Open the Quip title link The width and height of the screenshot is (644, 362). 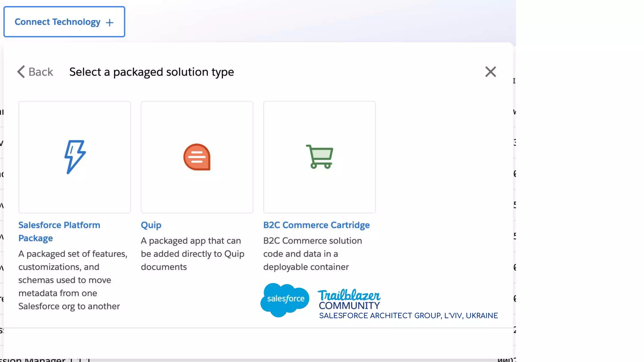[x=151, y=225]
